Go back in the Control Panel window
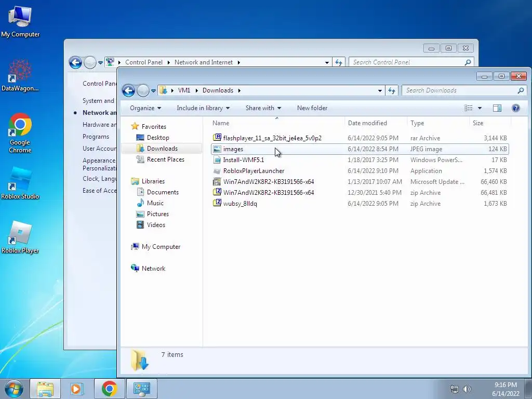This screenshot has height=399, width=532. point(75,62)
